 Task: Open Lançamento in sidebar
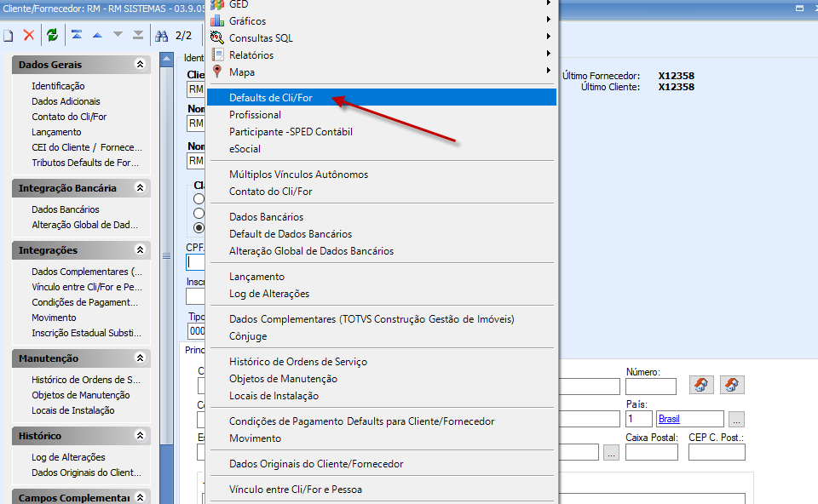56,132
